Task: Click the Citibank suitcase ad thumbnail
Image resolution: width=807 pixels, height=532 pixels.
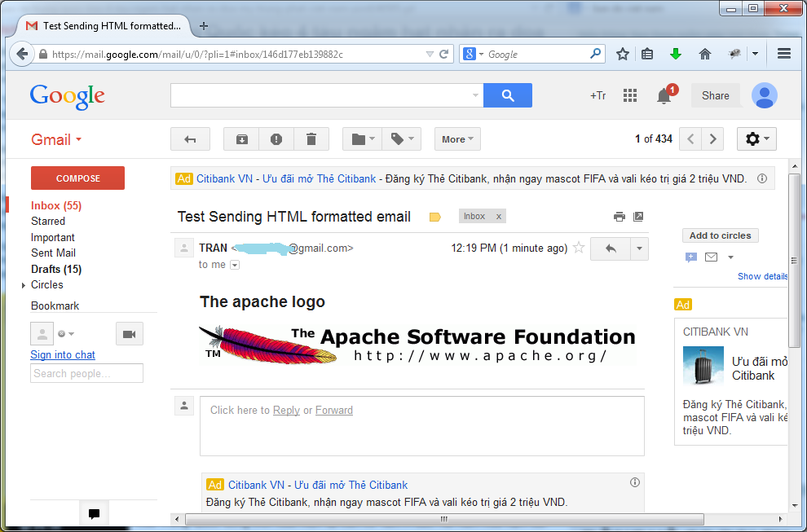Action: point(703,365)
